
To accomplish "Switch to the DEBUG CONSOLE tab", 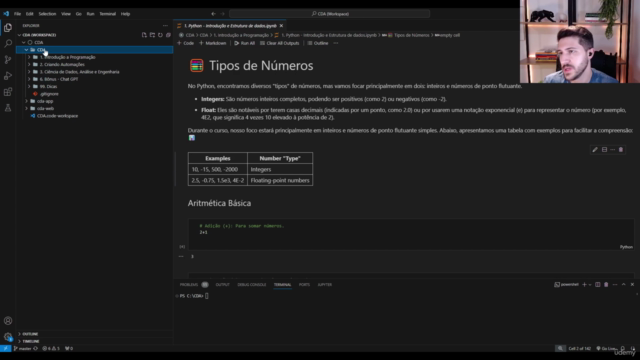I will pyautogui.click(x=251, y=284).
